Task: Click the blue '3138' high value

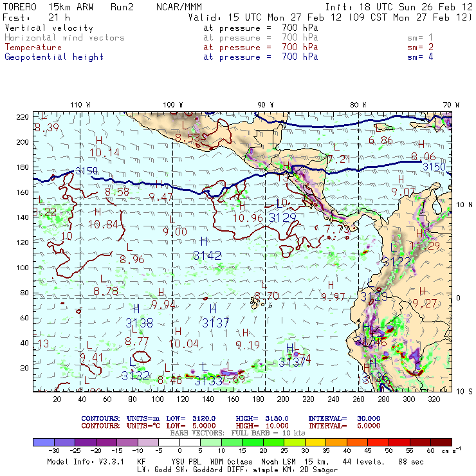Action: (x=140, y=323)
